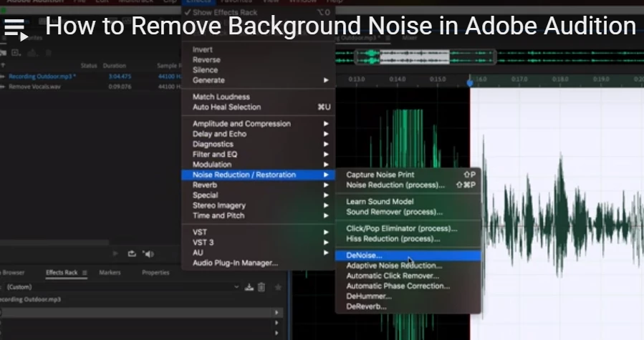Image resolution: width=644 pixels, height=340 pixels.
Task: Expand Stereo Imagery submenu
Action: 258,205
